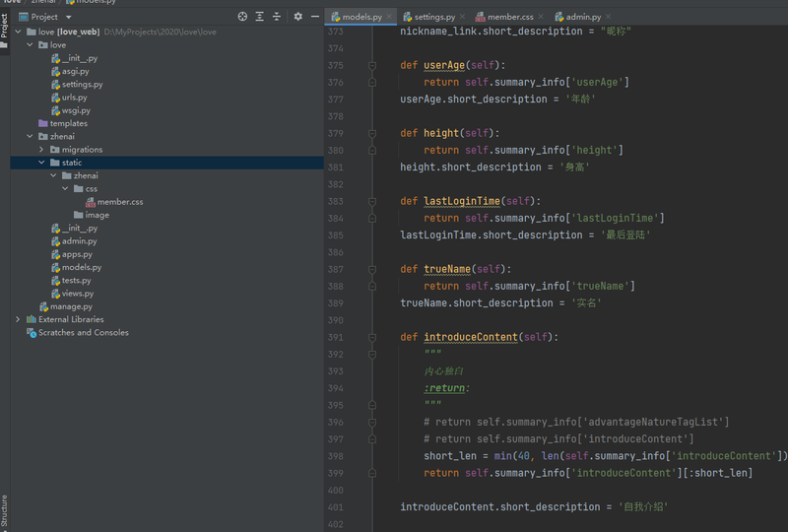Collapse the love package folder
Screen dimensions: 788x532
[30, 44]
